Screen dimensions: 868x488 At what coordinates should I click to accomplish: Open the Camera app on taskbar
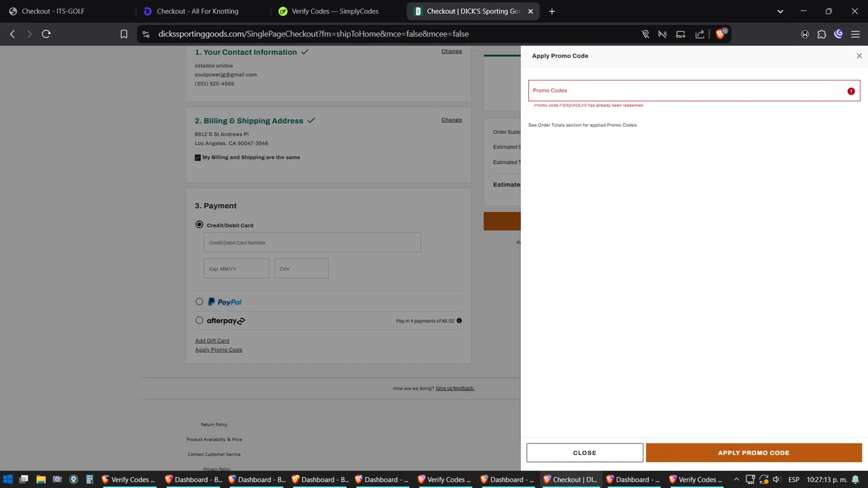point(57,479)
